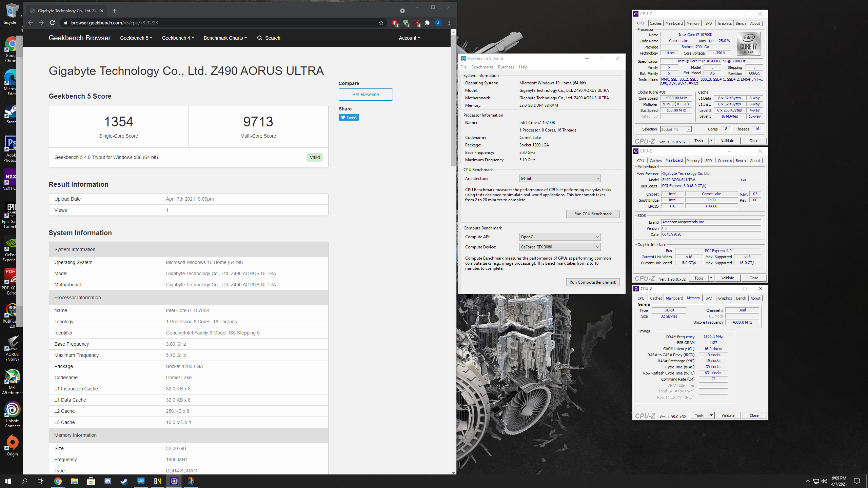868x488 pixels.
Task: Click Set Baseline button
Action: pos(366,95)
